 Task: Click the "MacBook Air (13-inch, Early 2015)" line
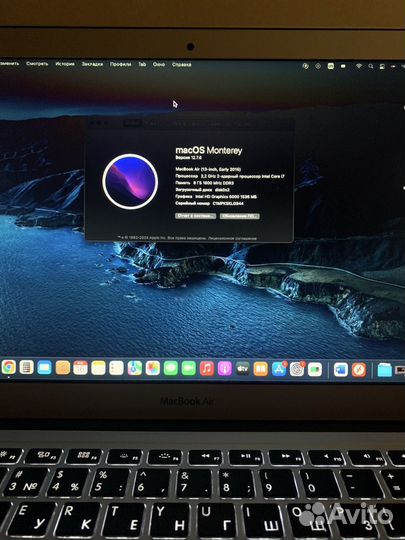click(208, 169)
